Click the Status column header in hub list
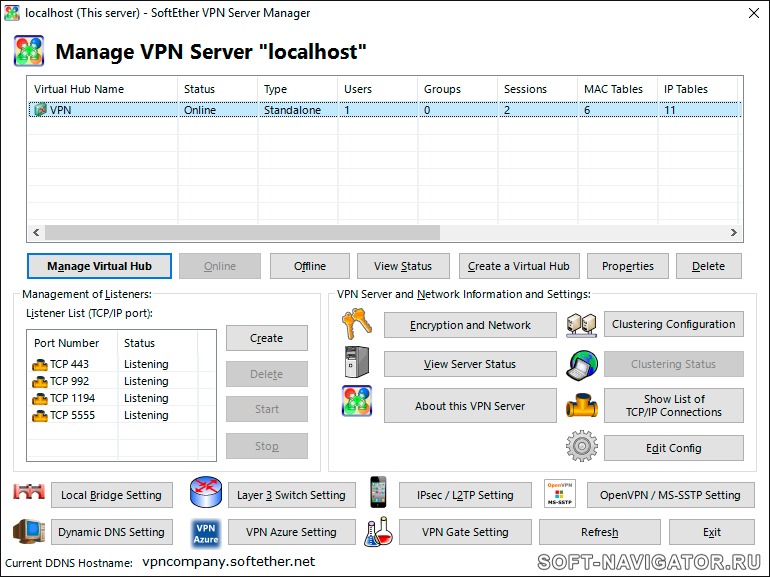This screenshot has width=770, height=577. 218,89
